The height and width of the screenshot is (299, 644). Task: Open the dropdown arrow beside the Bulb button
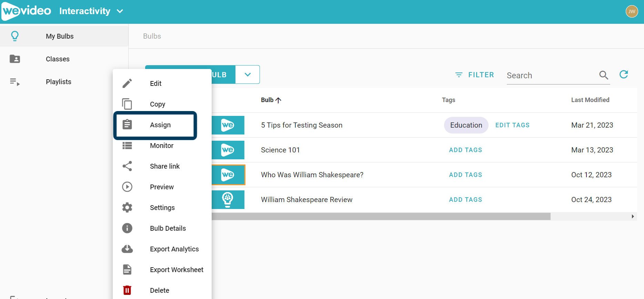coord(248,74)
